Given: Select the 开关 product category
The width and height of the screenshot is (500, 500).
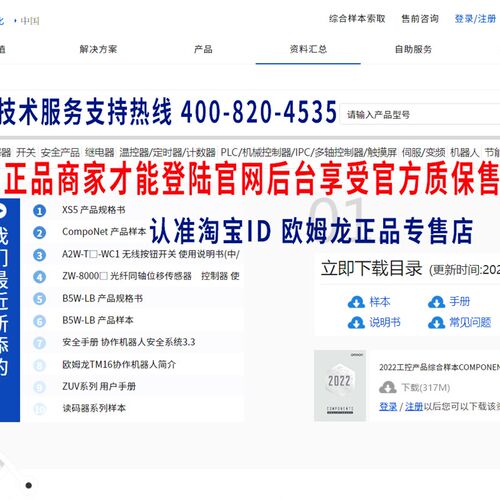Looking at the screenshot, I should 26,153.
